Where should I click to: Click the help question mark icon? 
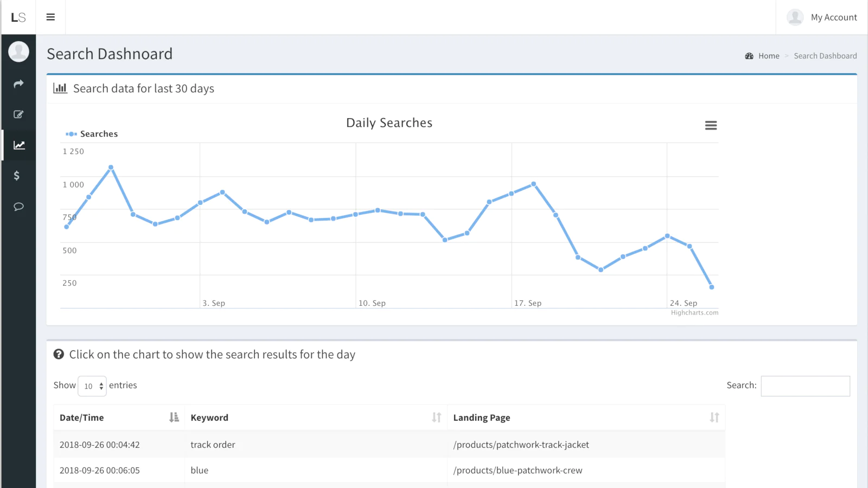coord(59,354)
